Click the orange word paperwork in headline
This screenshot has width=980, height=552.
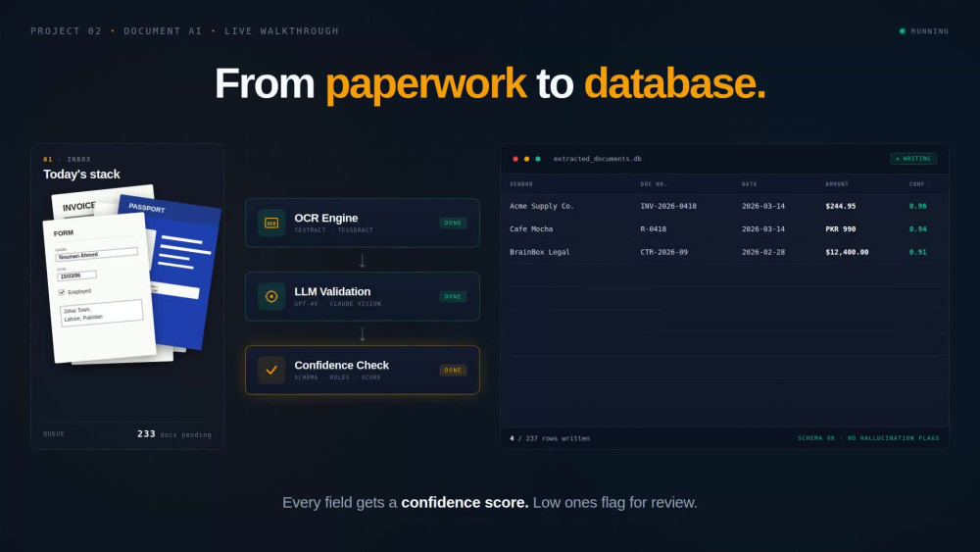point(425,84)
